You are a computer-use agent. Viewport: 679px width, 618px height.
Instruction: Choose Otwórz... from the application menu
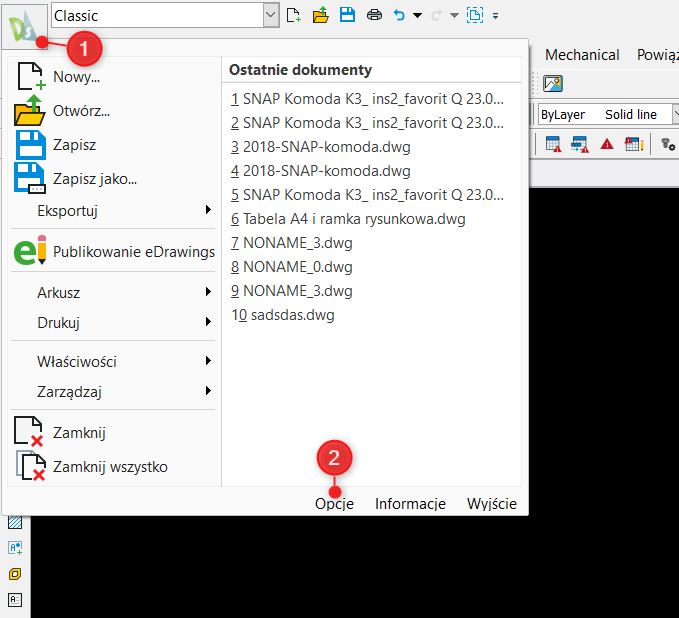pos(113,111)
